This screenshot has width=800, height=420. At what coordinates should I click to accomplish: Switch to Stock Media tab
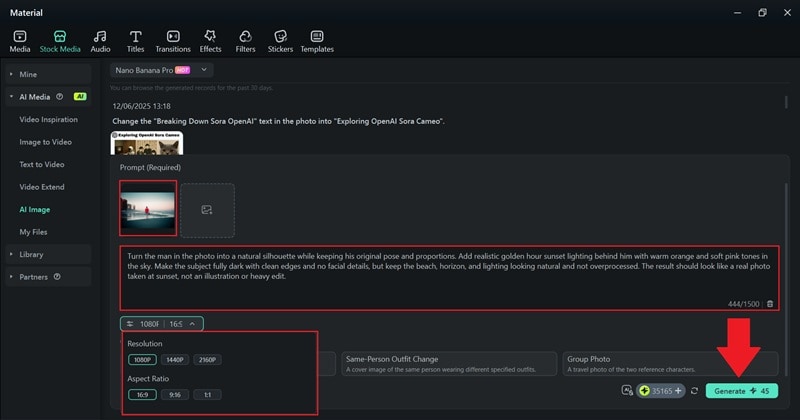60,41
